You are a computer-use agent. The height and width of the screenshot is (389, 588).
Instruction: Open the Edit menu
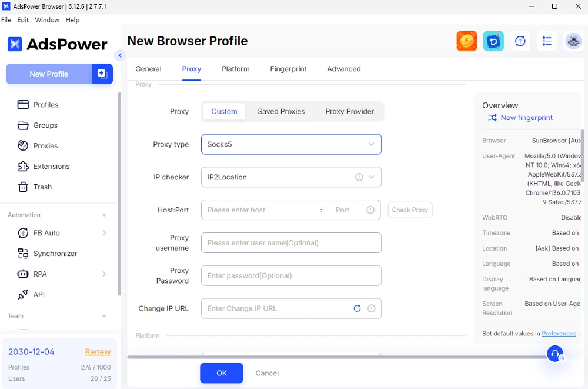click(23, 20)
